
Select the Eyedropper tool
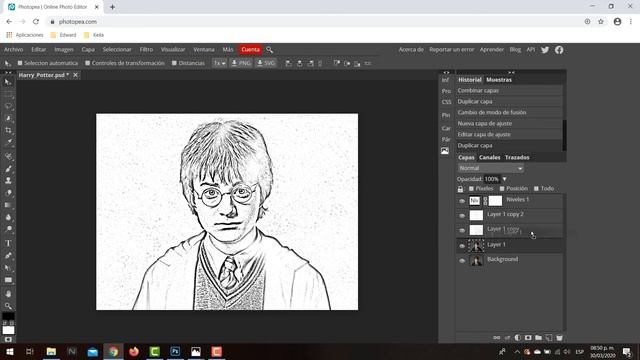[x=8, y=142]
